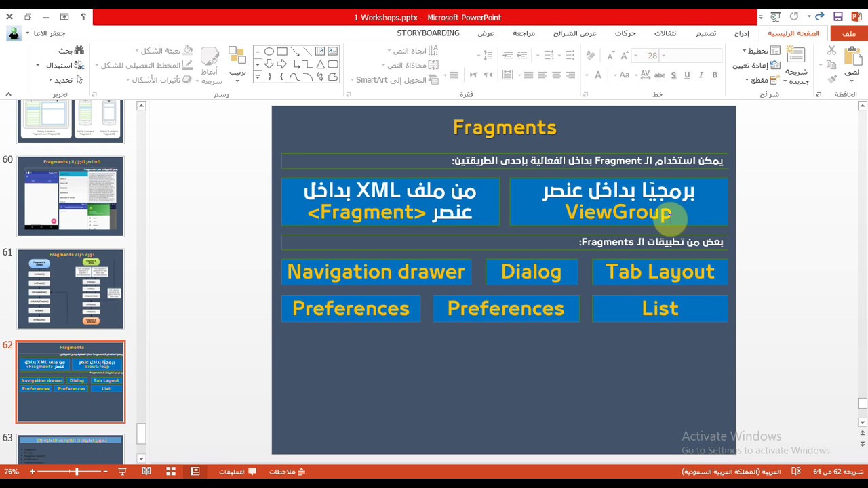
Task: Switch to إدراج Insert tab
Action: [742, 33]
